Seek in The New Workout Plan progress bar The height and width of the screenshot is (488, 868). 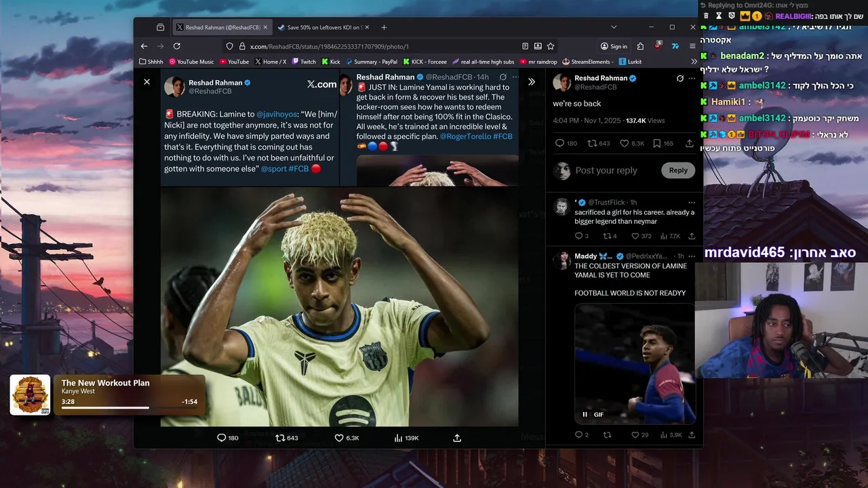pyautogui.click(x=129, y=408)
